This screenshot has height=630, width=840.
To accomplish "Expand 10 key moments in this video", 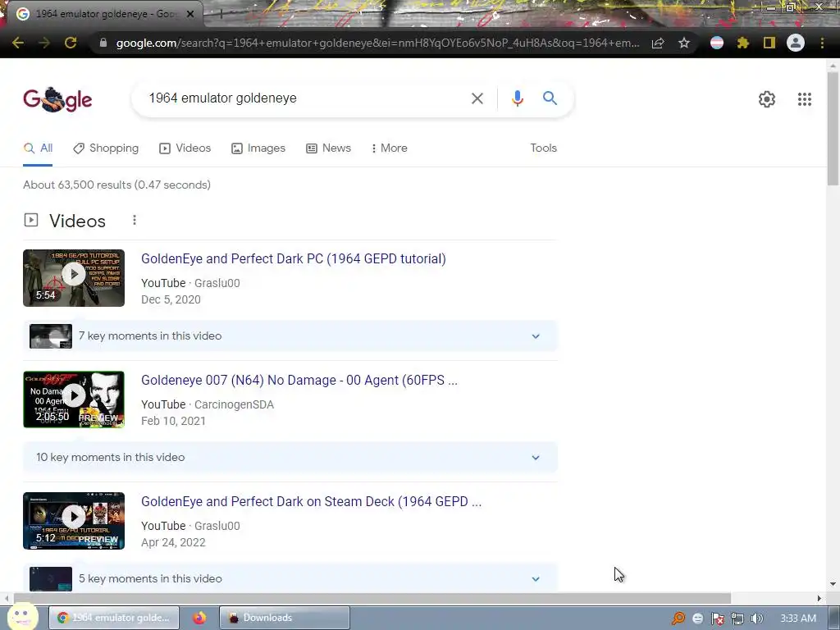I will 290,458.
